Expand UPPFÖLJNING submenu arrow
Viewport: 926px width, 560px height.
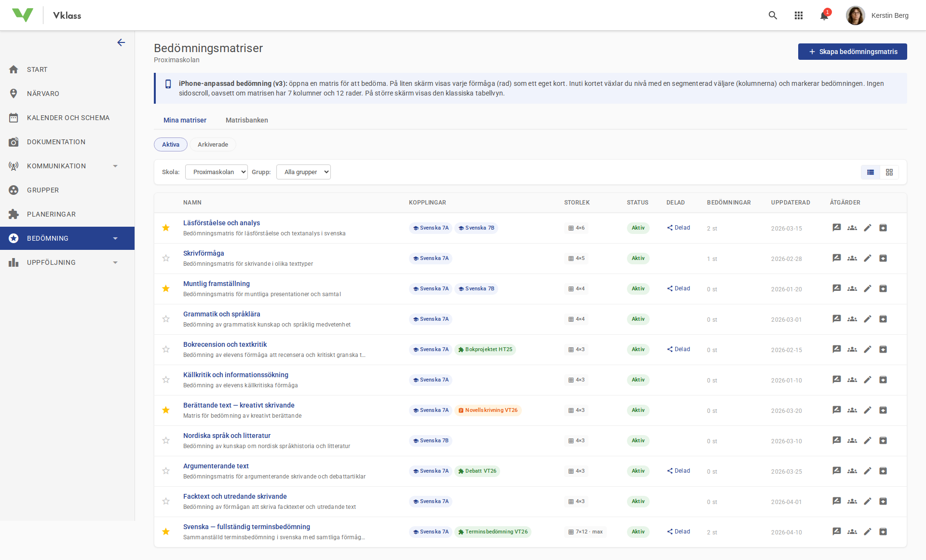(x=115, y=262)
